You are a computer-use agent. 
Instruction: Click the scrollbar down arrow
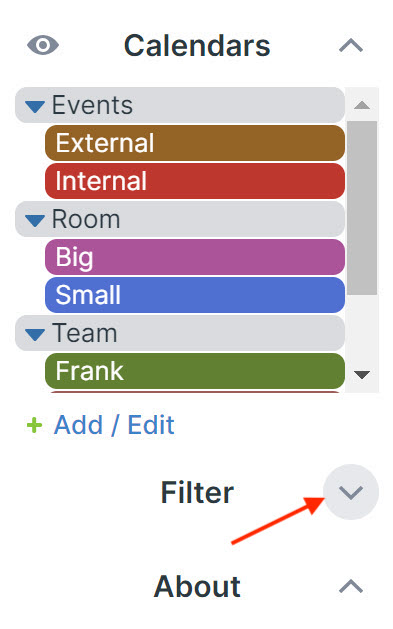click(x=362, y=375)
